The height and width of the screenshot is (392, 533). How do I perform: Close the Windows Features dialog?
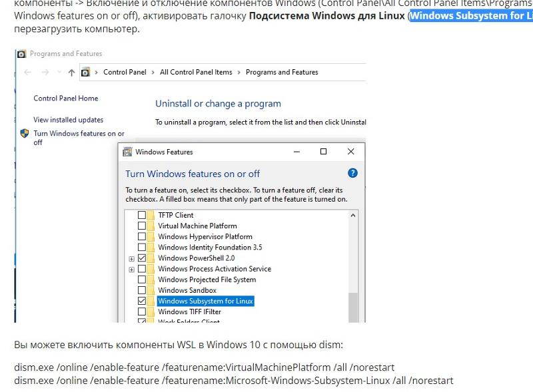(351, 152)
